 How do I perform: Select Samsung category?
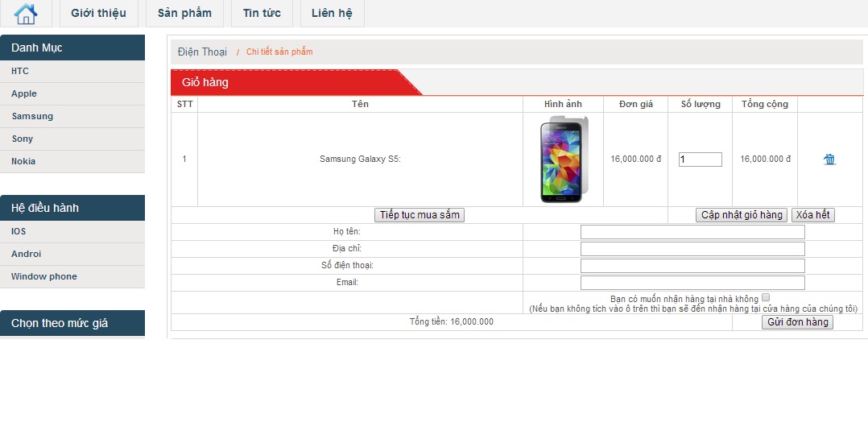pos(72,116)
